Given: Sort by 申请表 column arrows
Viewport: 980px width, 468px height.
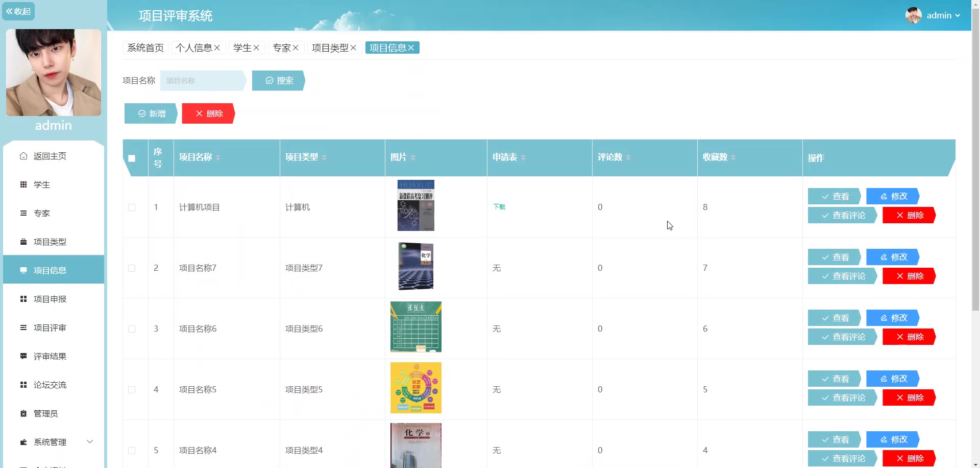Looking at the screenshot, I should pyautogui.click(x=523, y=157).
